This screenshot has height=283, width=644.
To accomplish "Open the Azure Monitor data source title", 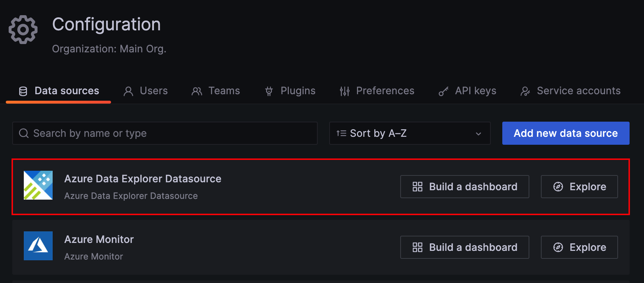I will (99, 239).
